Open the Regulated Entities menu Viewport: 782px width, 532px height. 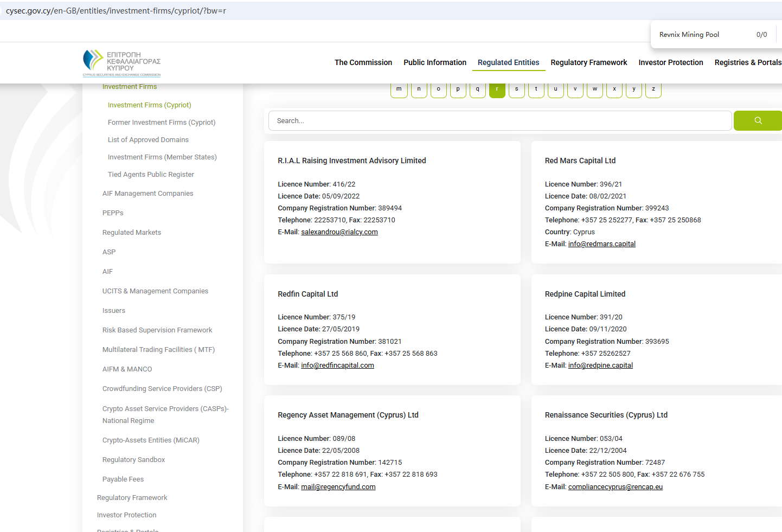coord(508,62)
